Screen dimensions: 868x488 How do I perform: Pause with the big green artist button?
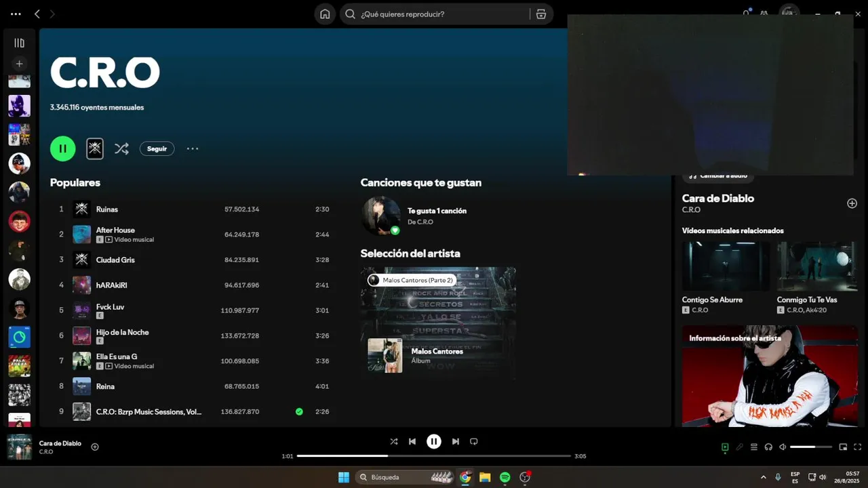click(63, 148)
